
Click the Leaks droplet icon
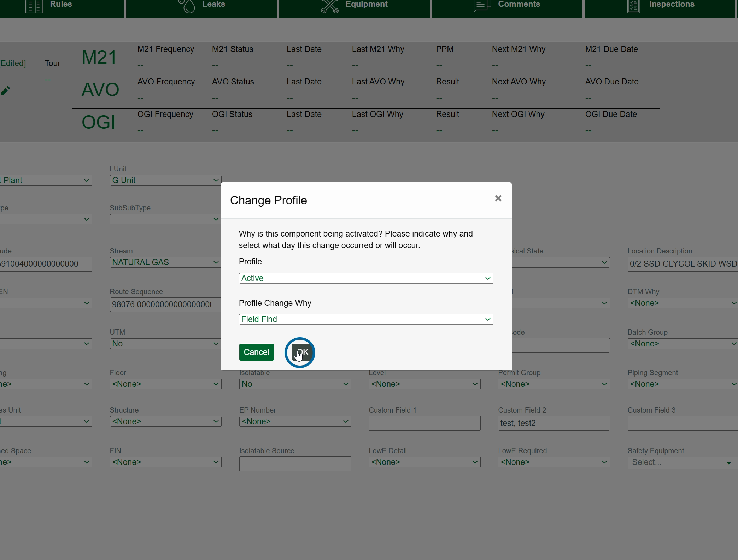(x=187, y=6)
